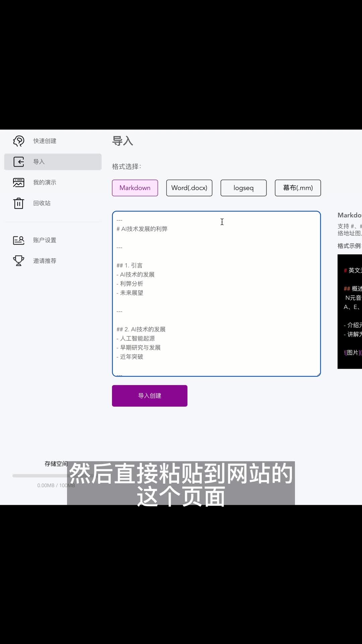Go to 我的演示 menu item
362x644 pixels.
click(x=45, y=182)
